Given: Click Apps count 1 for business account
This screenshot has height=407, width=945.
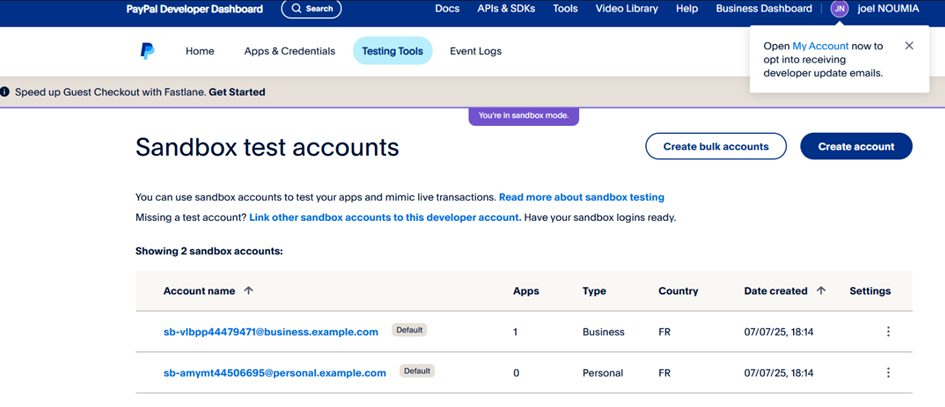Looking at the screenshot, I should pos(515,332).
